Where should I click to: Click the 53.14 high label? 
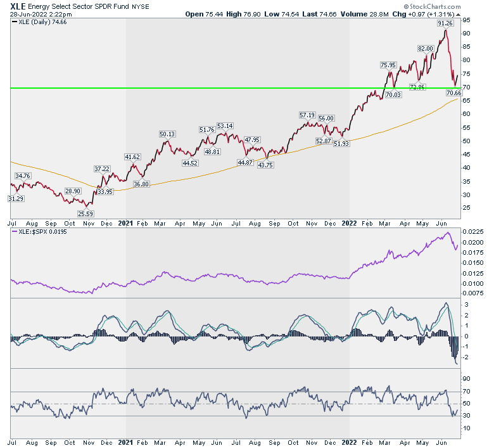coord(225,126)
